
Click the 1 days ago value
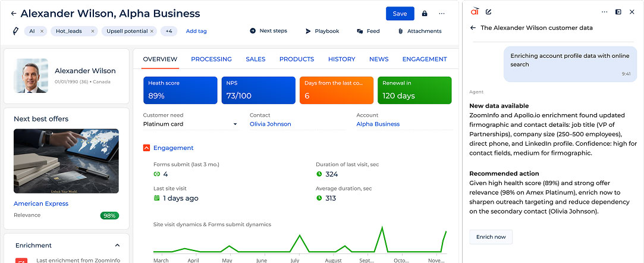(x=181, y=198)
